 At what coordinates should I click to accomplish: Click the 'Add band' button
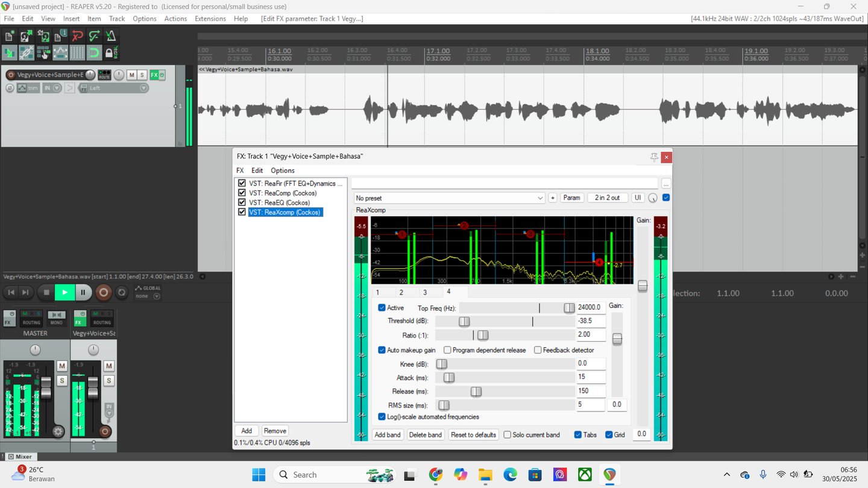(x=388, y=435)
